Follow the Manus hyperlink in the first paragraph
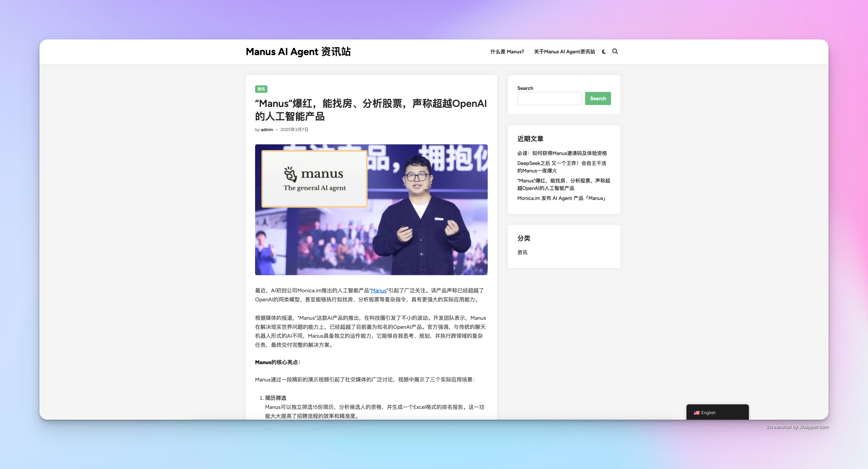 (x=379, y=291)
